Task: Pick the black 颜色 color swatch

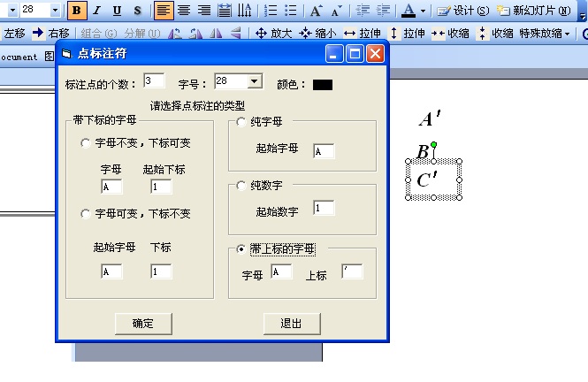Action: (x=323, y=85)
